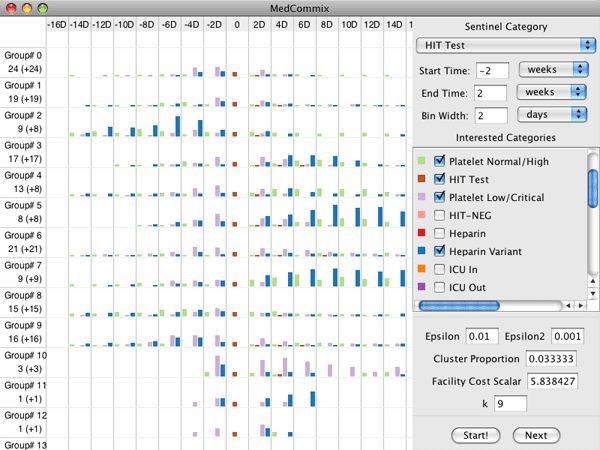Click the blue Heparin Variant color swatch

point(421,251)
